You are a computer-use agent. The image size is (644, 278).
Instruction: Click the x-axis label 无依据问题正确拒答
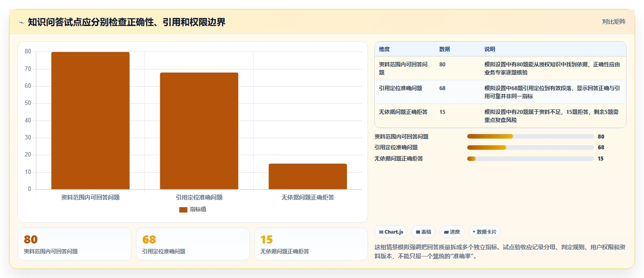click(x=307, y=197)
